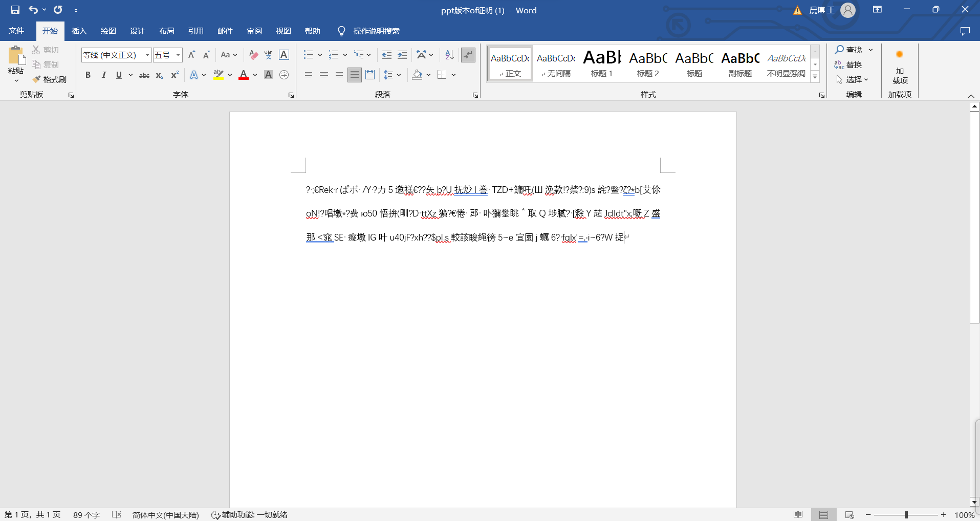Apply character border to text
Image resolution: width=980 pixels, height=521 pixels.
coord(284,55)
